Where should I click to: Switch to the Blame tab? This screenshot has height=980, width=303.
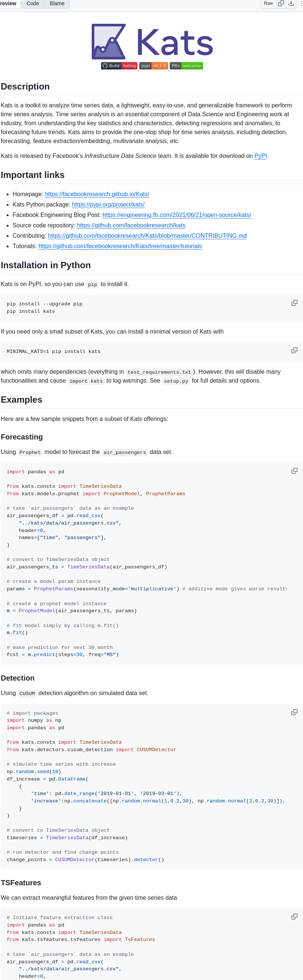pyautogui.click(x=57, y=3)
